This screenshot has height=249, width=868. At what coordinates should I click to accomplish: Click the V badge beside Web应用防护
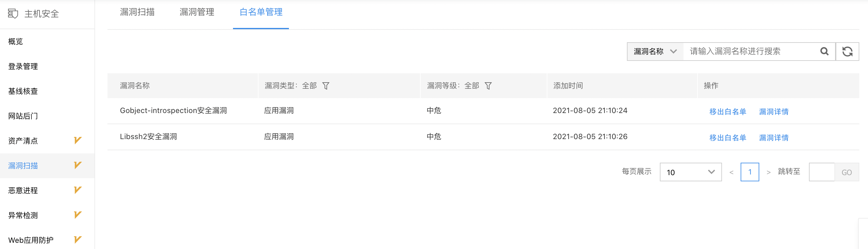(x=77, y=240)
